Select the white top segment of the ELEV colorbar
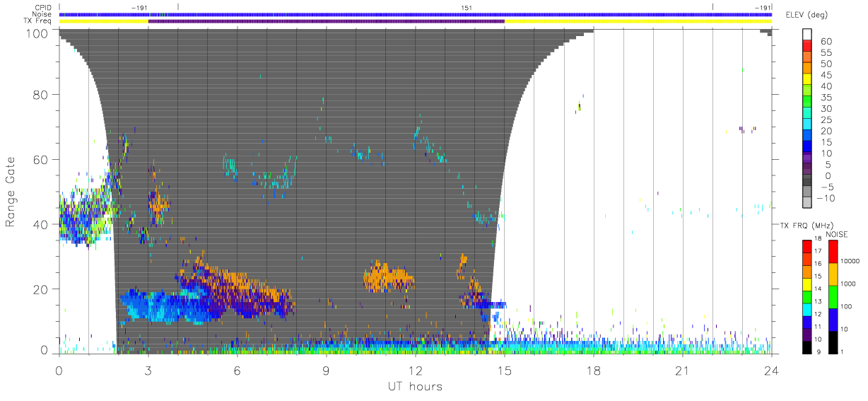868x401 pixels. [807, 35]
